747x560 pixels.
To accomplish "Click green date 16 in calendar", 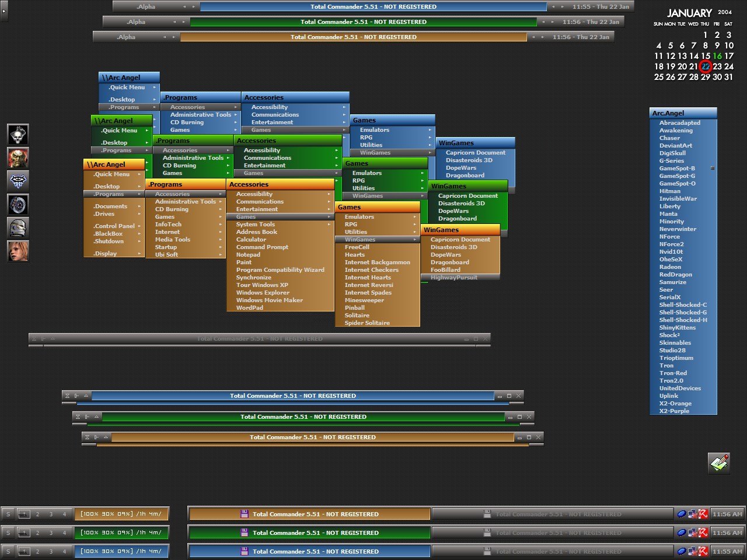I will [x=717, y=56].
